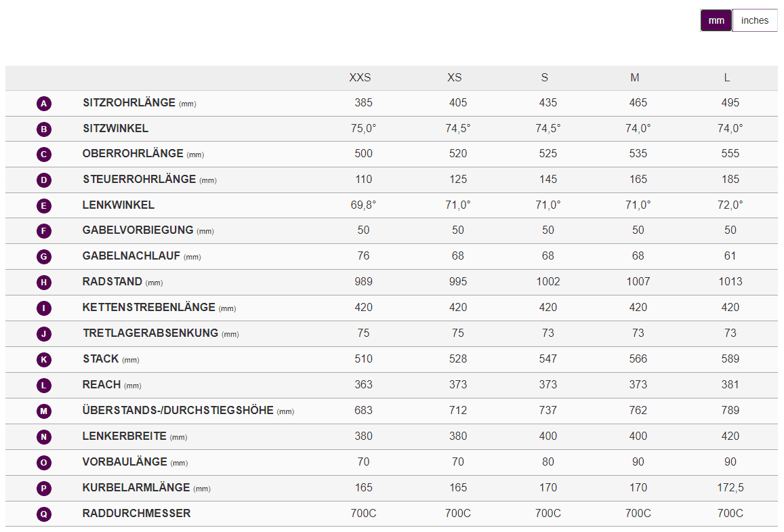The height and width of the screenshot is (532, 784).
Task: Click the N icon for Lenkerbreite
Action: click(44, 436)
